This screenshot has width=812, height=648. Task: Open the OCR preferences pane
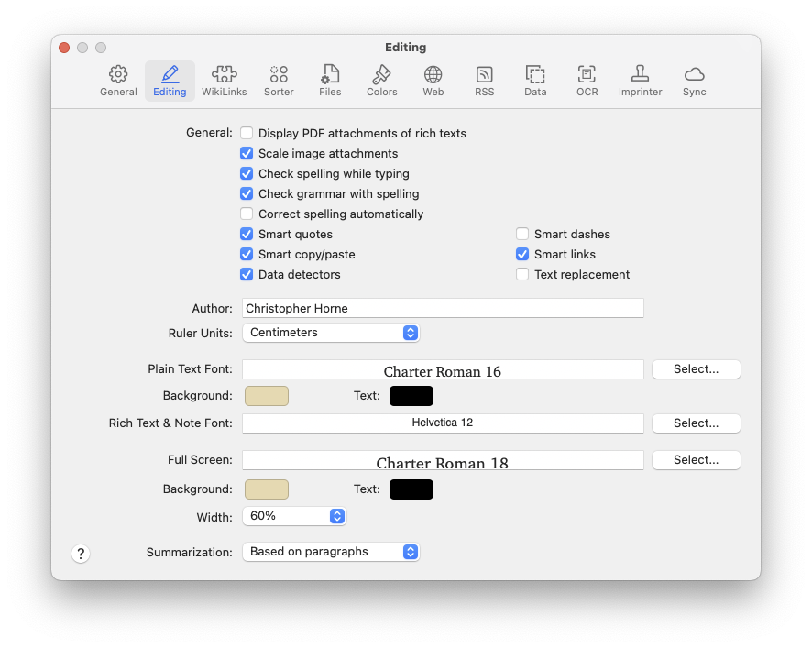(587, 81)
